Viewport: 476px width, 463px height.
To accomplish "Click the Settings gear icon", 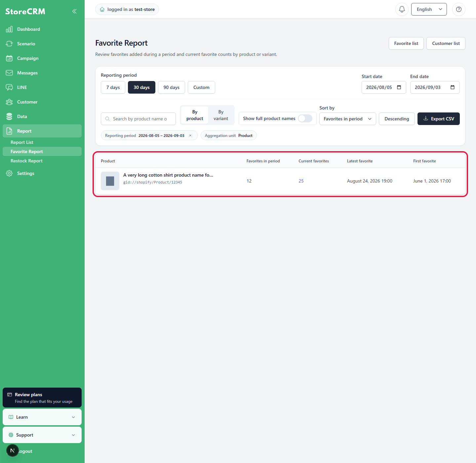I will (9, 173).
